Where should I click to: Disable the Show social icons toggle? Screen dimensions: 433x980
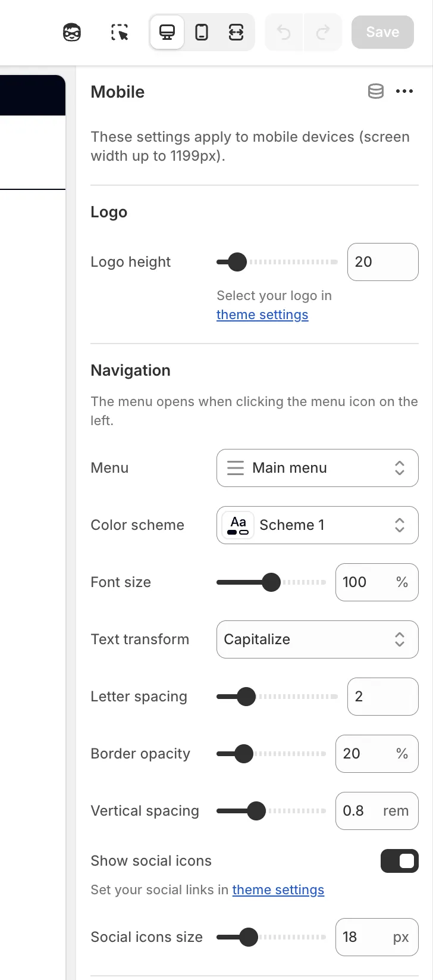point(399,861)
